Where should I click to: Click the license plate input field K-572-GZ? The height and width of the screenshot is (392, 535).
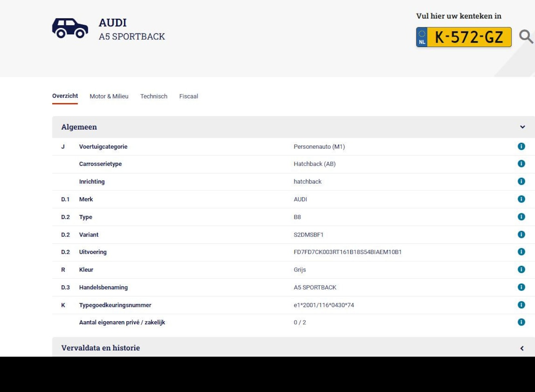469,37
